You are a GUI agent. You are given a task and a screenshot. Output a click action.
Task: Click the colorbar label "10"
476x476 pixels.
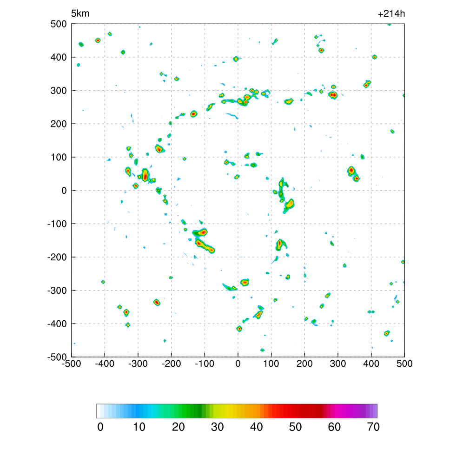click(x=139, y=427)
